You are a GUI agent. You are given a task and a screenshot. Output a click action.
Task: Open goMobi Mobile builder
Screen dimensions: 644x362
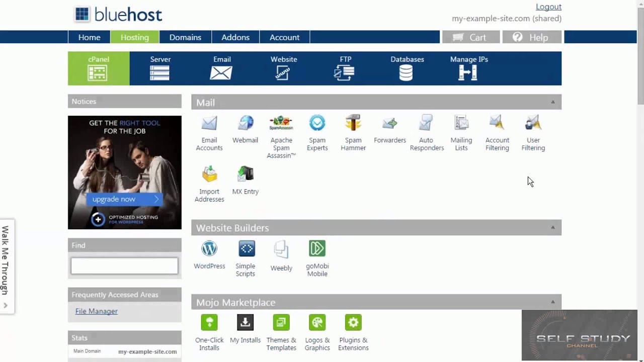pyautogui.click(x=317, y=259)
